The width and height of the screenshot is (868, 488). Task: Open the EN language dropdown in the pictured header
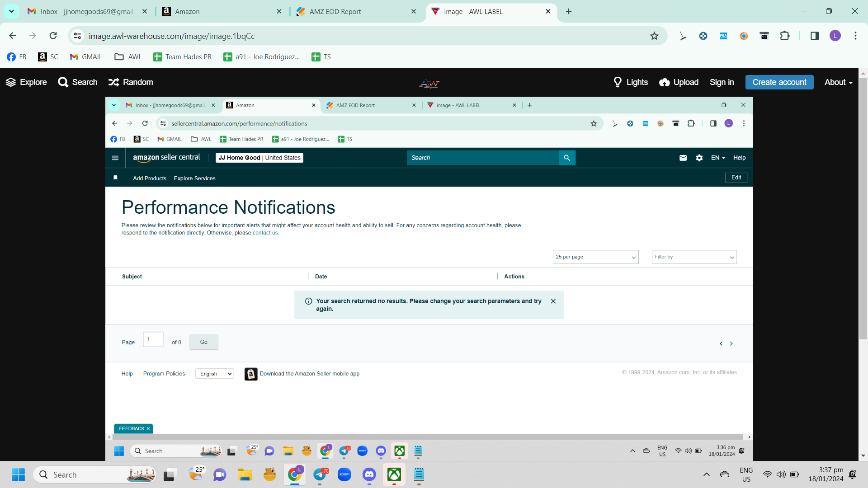coord(718,158)
